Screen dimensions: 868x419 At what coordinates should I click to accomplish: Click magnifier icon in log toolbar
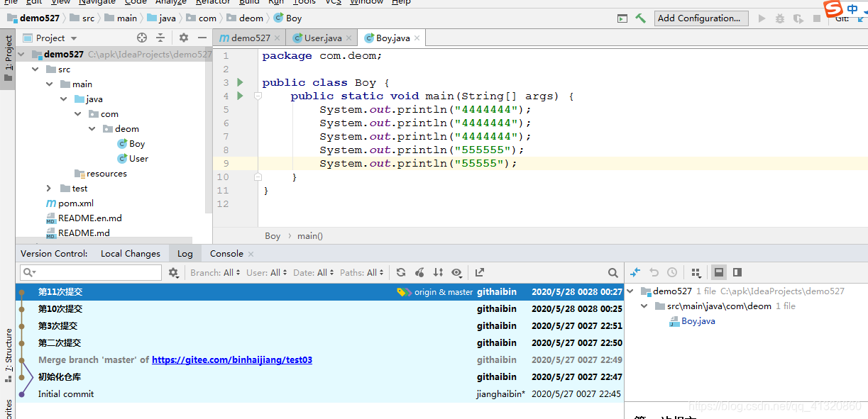tap(613, 272)
